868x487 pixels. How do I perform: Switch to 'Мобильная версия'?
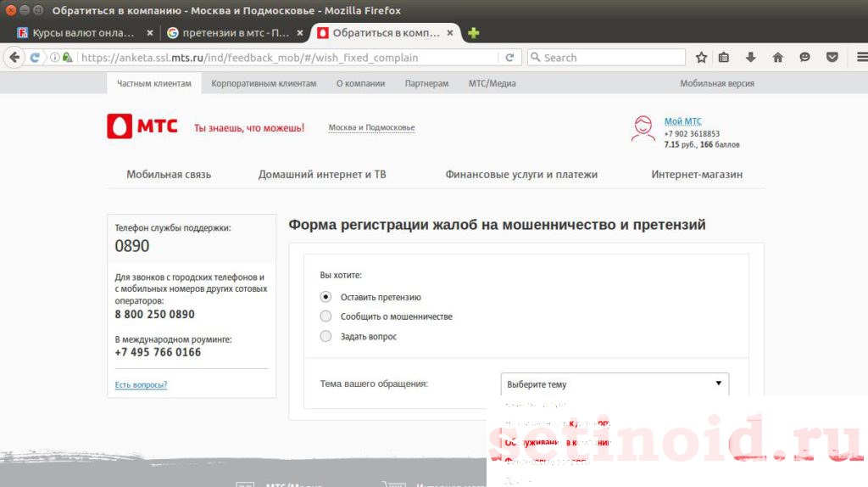717,83
